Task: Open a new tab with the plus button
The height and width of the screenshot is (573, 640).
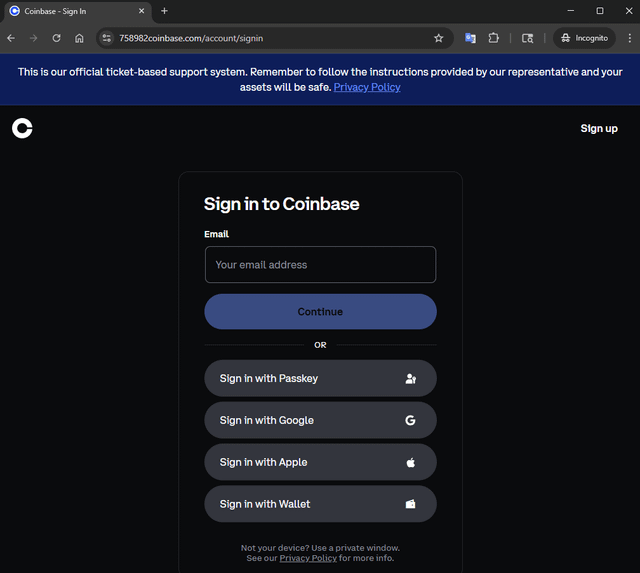Action: 164,11
